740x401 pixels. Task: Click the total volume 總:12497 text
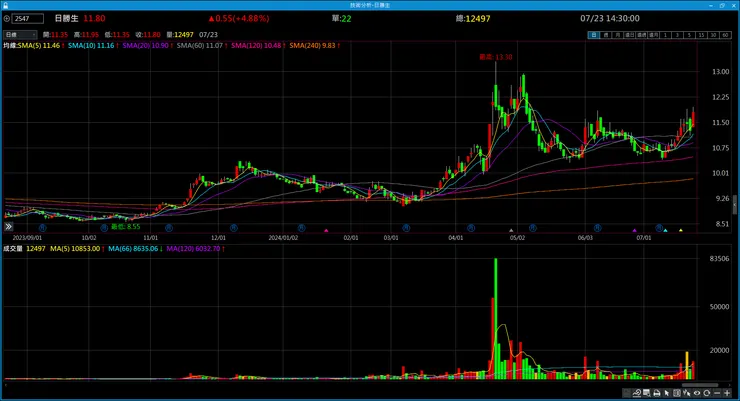[x=473, y=18]
